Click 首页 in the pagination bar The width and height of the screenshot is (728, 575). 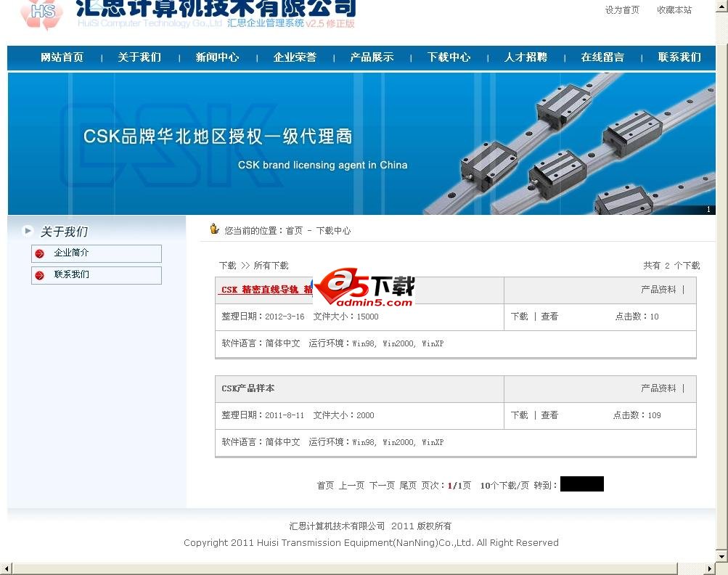(325, 486)
